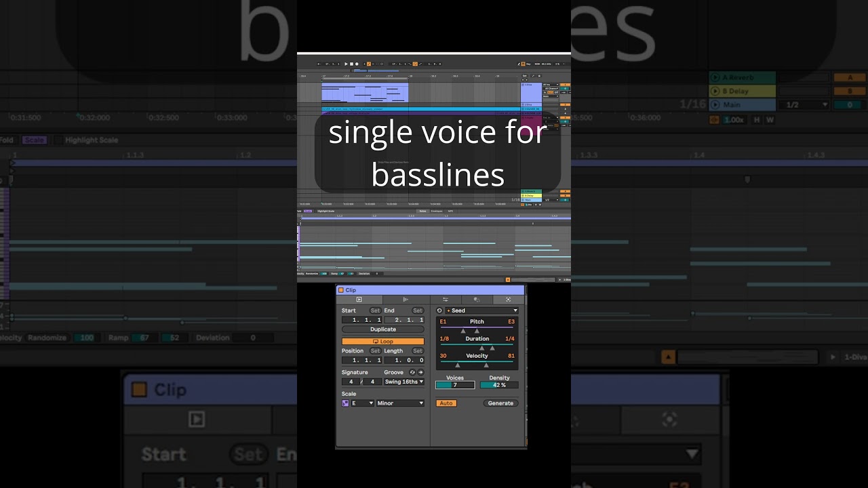Click the loop Length value field
Image resolution: width=868 pixels, height=488 pixels.
point(404,361)
